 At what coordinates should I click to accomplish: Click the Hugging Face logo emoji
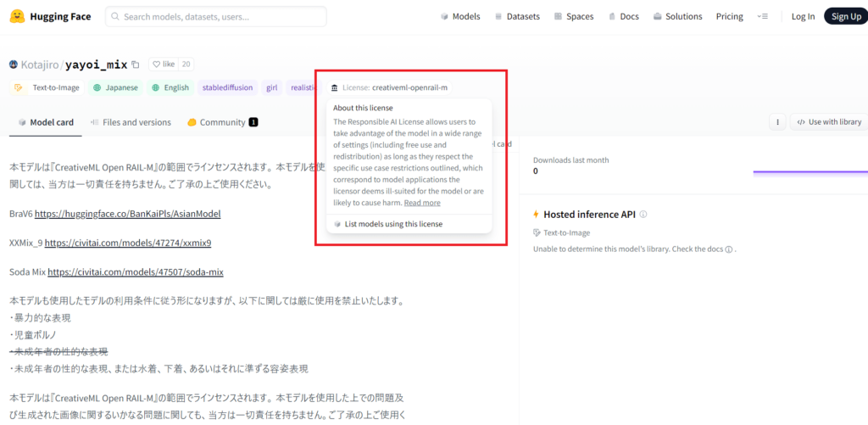coord(17,17)
